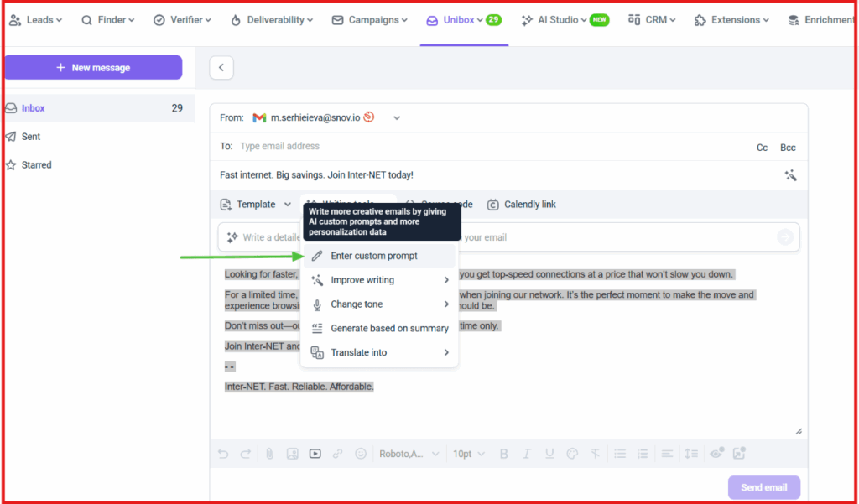The width and height of the screenshot is (859, 504).
Task: Toggle underline formatting in the editor
Action: (548, 453)
